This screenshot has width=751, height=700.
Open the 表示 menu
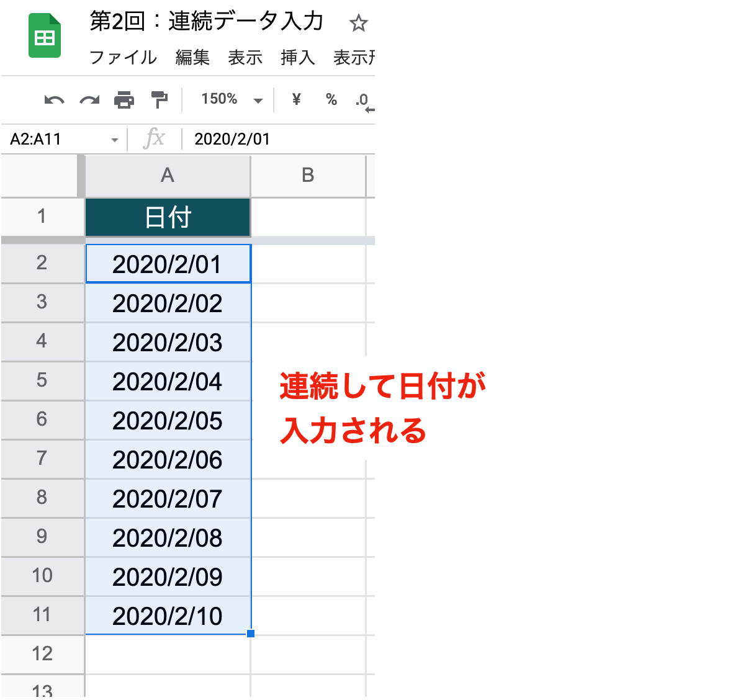245,58
